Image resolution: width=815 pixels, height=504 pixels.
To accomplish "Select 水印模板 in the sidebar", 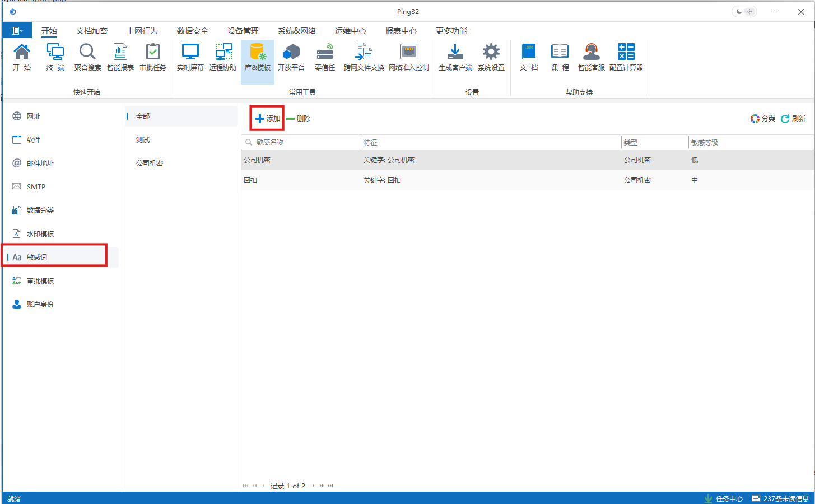I will click(x=40, y=234).
